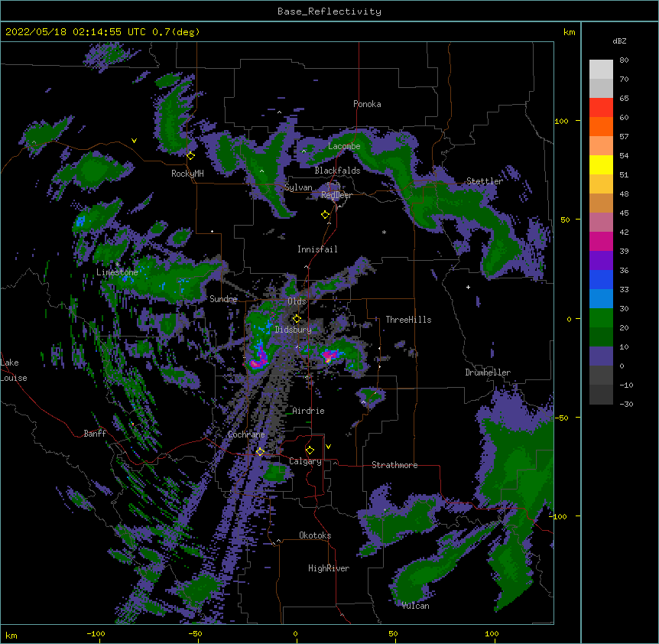Select the yellow 54 dBZ color swatch
This screenshot has height=644, width=659.
pyautogui.click(x=601, y=164)
